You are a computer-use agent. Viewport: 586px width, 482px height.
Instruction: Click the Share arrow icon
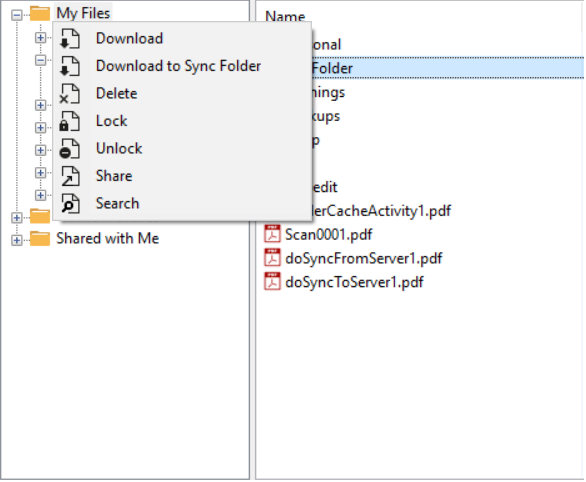[70, 176]
